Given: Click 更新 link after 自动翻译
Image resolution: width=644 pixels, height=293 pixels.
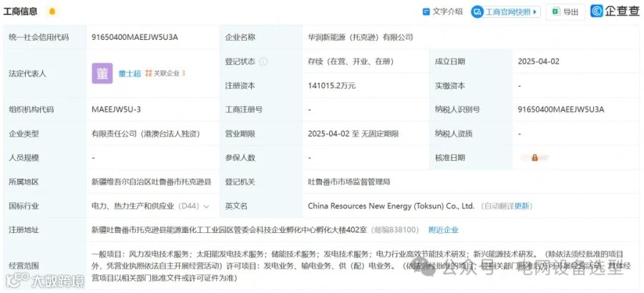Looking at the screenshot, I should 522,206.
